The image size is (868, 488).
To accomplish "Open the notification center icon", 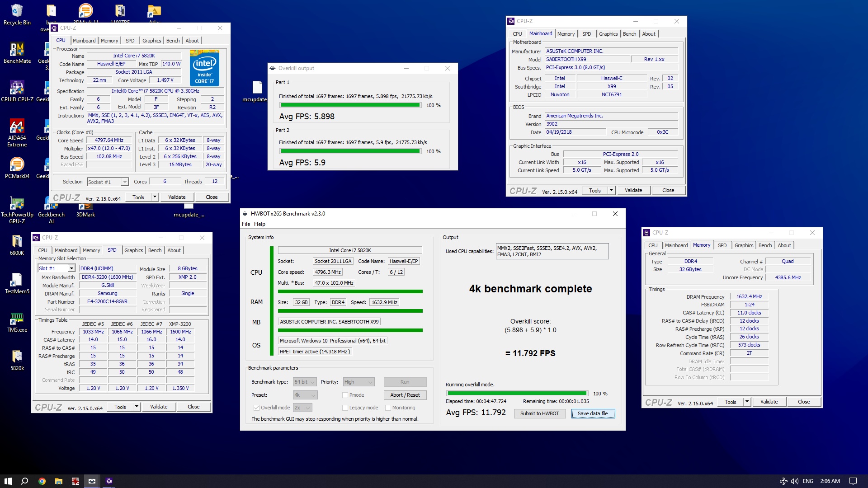I will 853,481.
